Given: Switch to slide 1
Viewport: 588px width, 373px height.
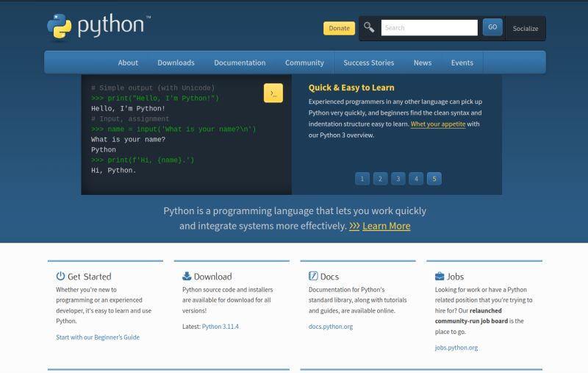Looking at the screenshot, I should click(x=362, y=179).
